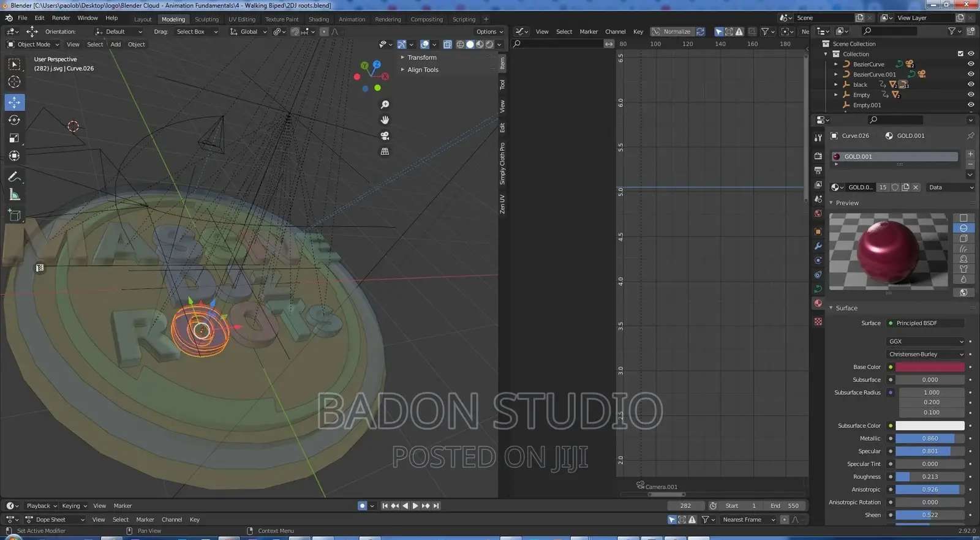The width and height of the screenshot is (980, 540).
Task: Switch to the Animation workspace tab
Action: point(352,20)
